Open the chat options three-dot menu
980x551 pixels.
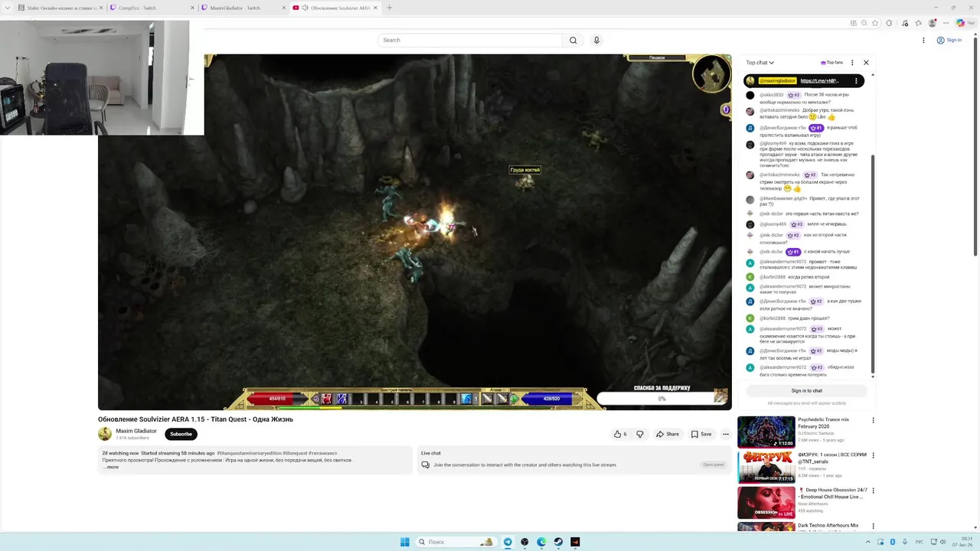pos(852,63)
